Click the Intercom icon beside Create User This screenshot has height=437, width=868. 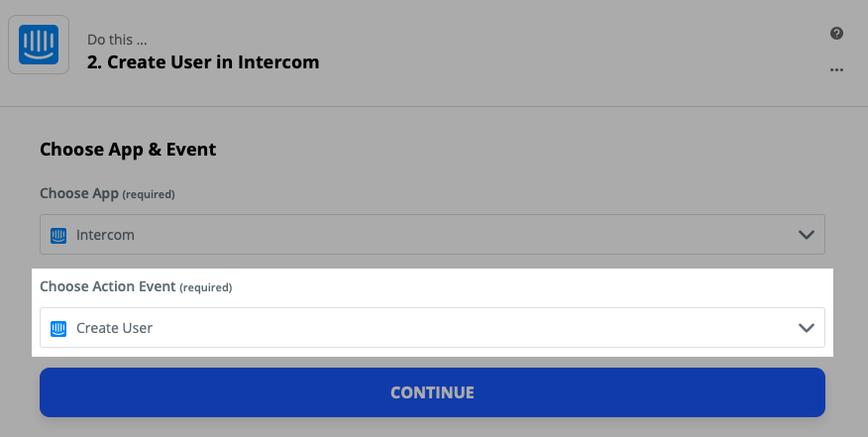(x=58, y=328)
